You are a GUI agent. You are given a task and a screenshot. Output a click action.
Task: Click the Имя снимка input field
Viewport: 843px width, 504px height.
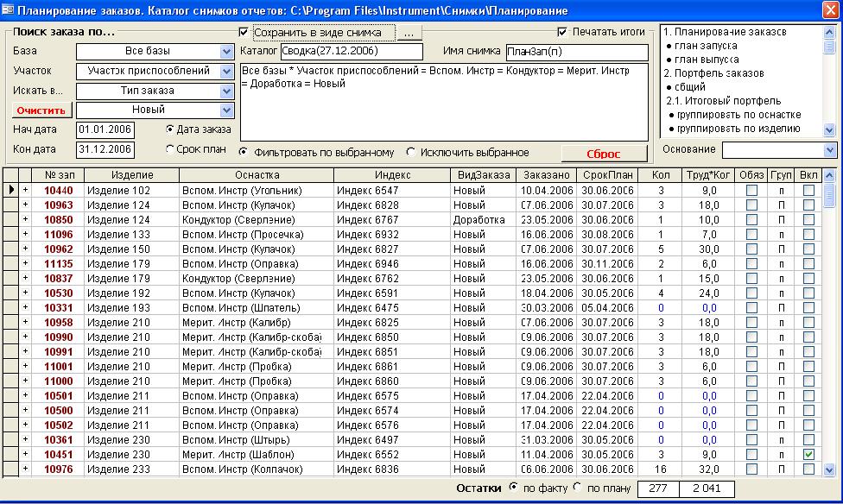pyautogui.click(x=577, y=52)
